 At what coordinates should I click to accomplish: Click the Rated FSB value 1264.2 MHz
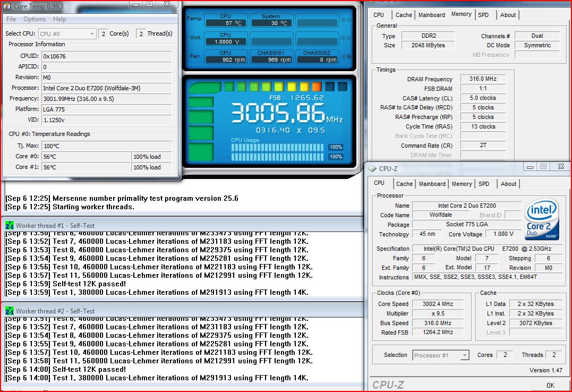(x=438, y=333)
